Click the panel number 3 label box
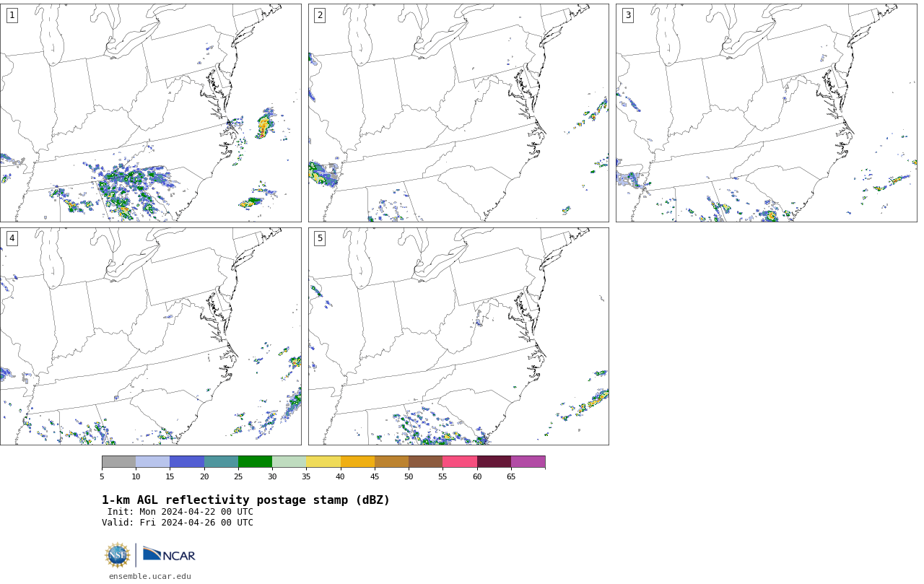 (627, 15)
